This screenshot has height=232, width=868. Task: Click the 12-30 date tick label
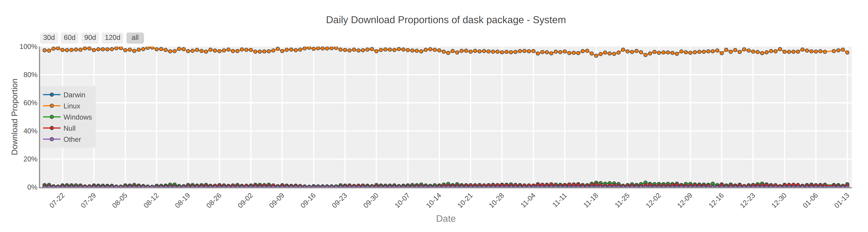pos(779,201)
